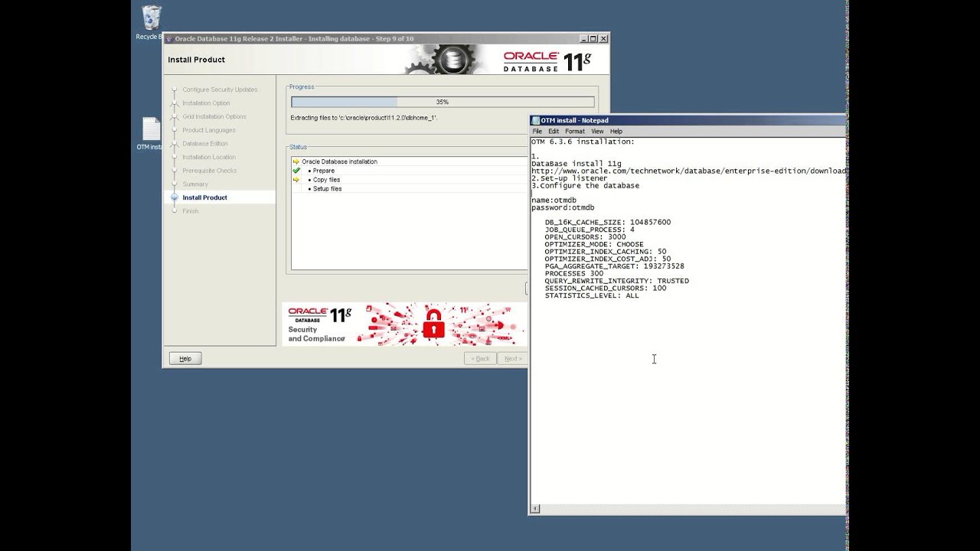This screenshot has height=551, width=980.
Task: Open the File menu in Notepad
Action: click(x=537, y=132)
